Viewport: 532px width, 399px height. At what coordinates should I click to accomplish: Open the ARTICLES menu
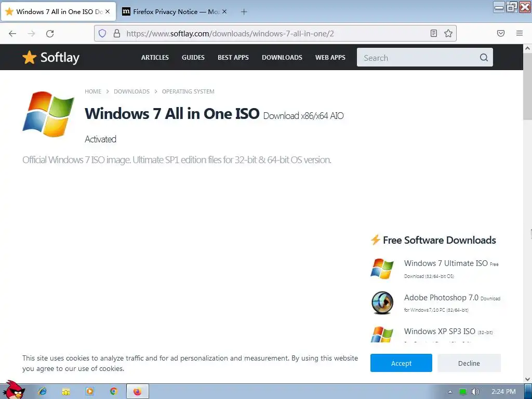tap(155, 57)
